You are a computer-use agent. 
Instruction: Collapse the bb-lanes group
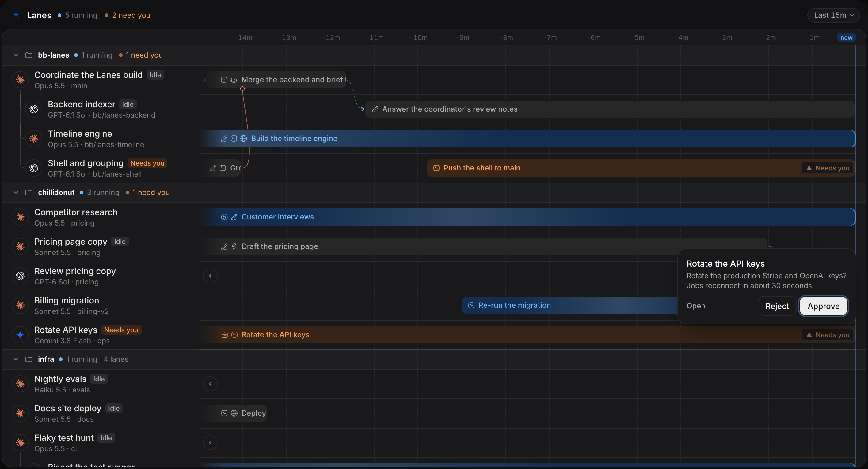coord(16,55)
